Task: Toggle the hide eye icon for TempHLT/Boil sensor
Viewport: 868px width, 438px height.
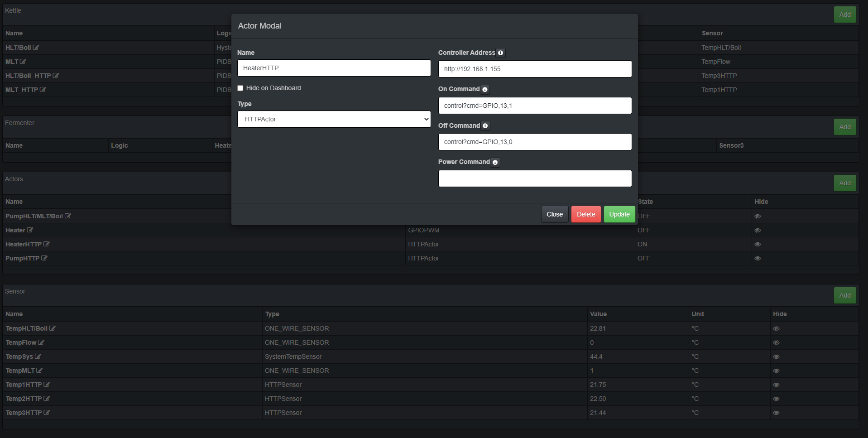Action: [776, 329]
